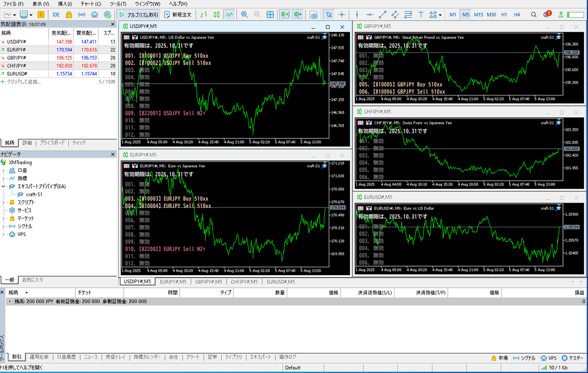Switch to お気に入り tab in Navigator
The height and width of the screenshot is (373, 588).
point(33,280)
